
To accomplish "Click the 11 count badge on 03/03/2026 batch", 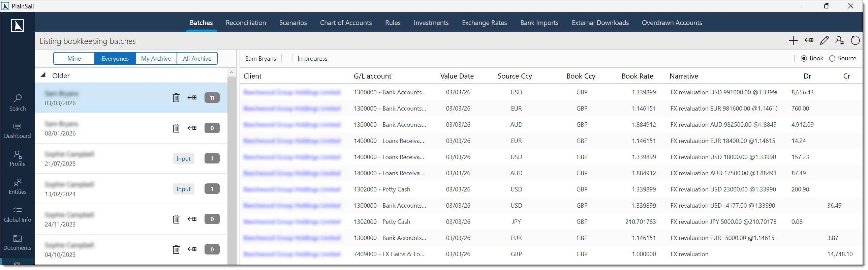I will point(212,98).
